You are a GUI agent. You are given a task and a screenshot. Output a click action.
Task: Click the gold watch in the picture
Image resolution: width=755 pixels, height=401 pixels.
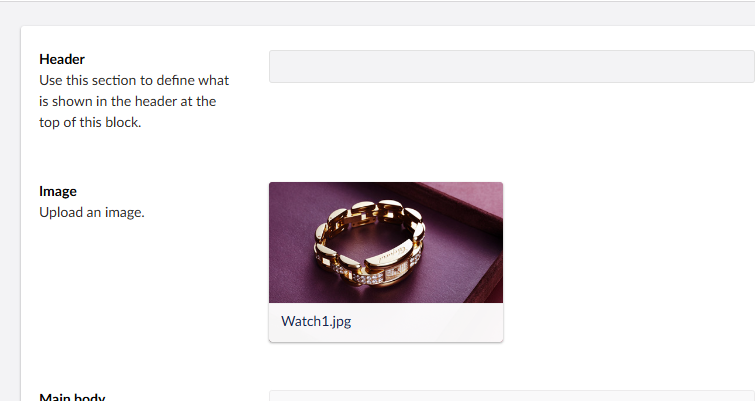click(x=370, y=243)
